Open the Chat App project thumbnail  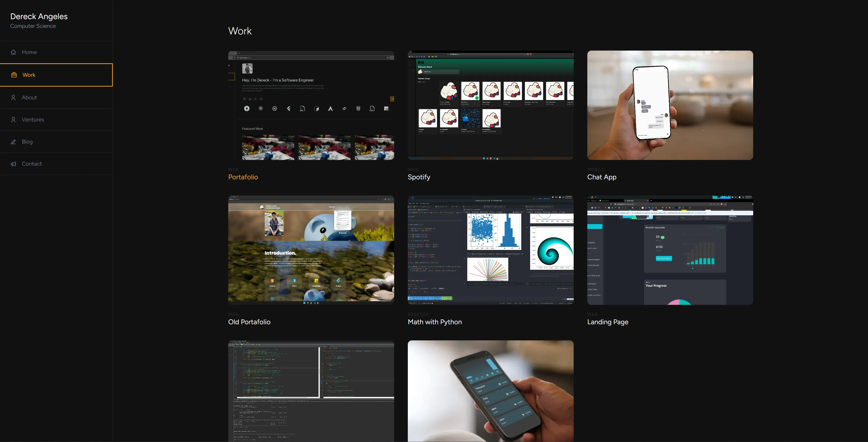click(670, 105)
